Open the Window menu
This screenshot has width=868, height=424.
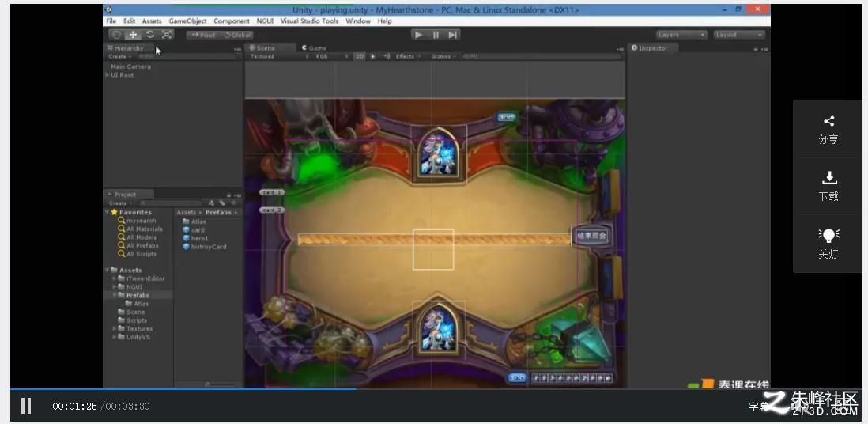coord(357,21)
